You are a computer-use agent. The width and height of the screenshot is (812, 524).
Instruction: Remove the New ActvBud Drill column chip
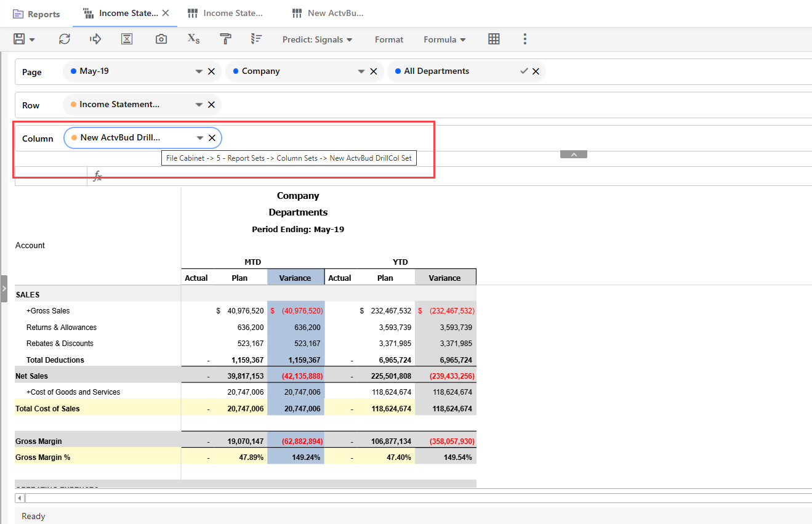(x=212, y=138)
